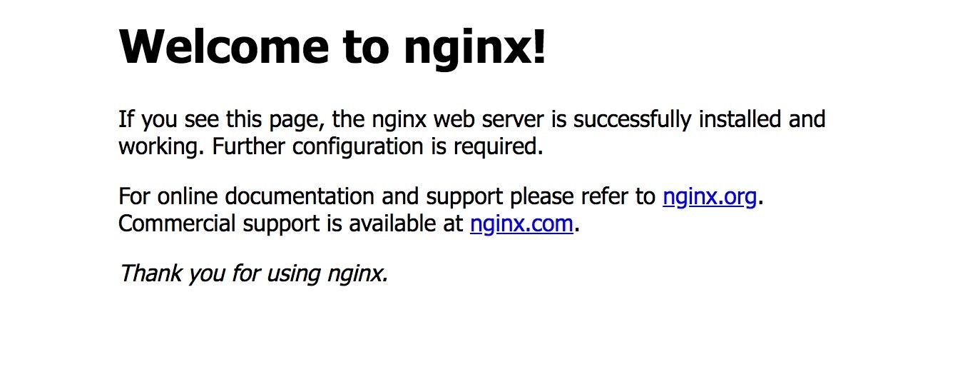The height and width of the screenshot is (387, 980).
Task: Click the word "nginx!" in the heading
Action: [x=474, y=49]
